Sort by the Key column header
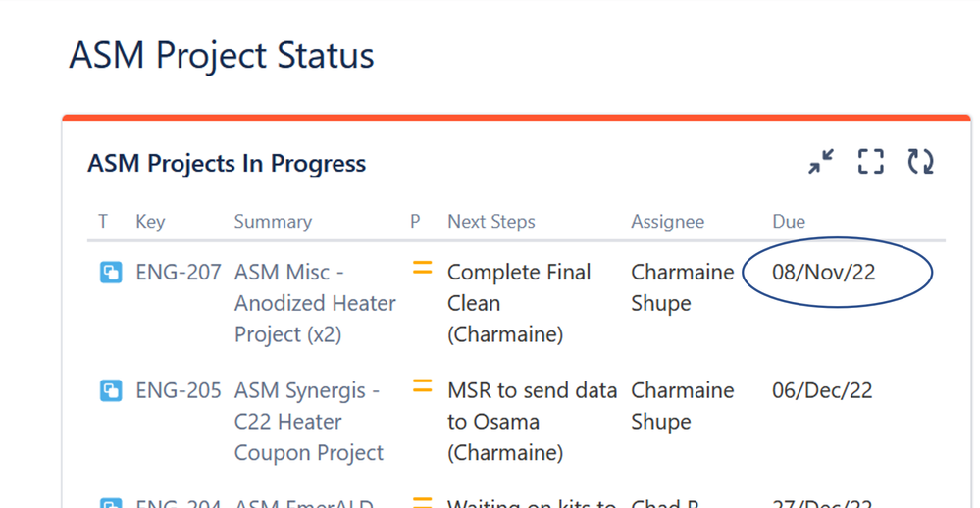 [x=150, y=222]
